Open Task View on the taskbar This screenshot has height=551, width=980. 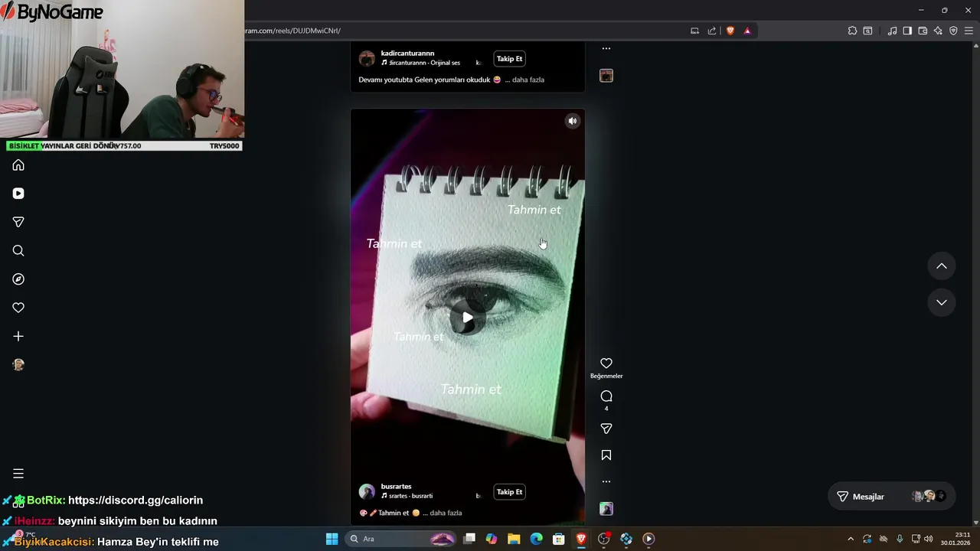pos(469,539)
